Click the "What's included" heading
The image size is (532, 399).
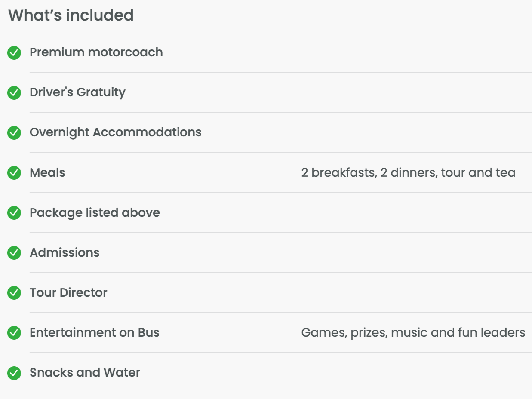click(71, 15)
